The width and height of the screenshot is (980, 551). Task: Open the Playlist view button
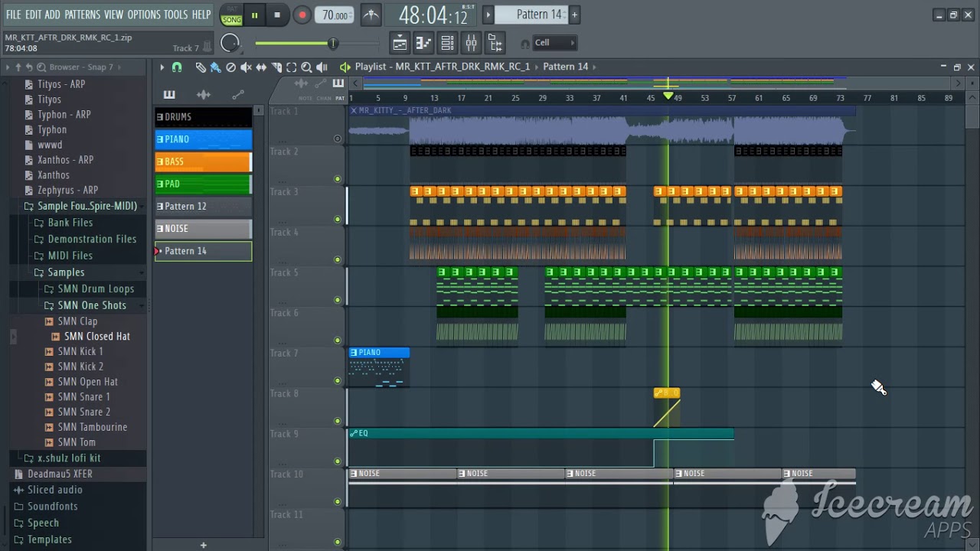click(x=400, y=43)
